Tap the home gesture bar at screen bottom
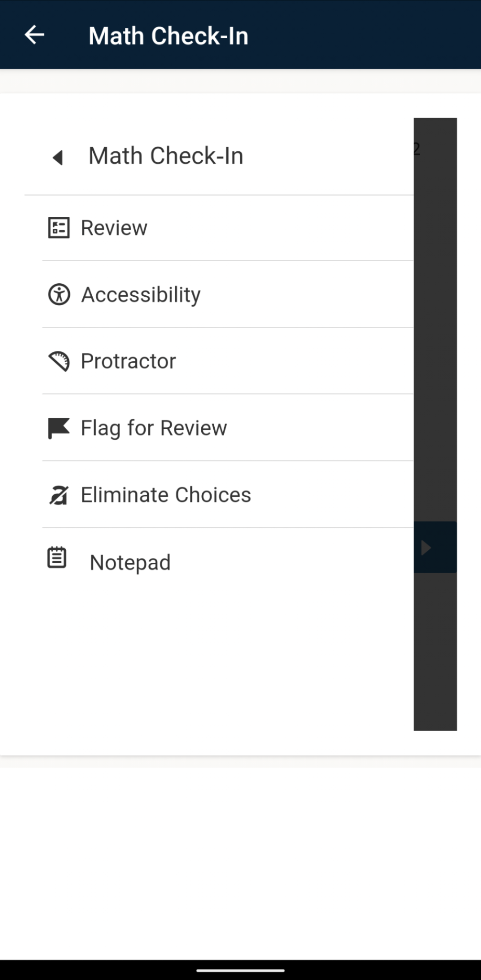Screen dimensions: 481x980 pos(240,970)
